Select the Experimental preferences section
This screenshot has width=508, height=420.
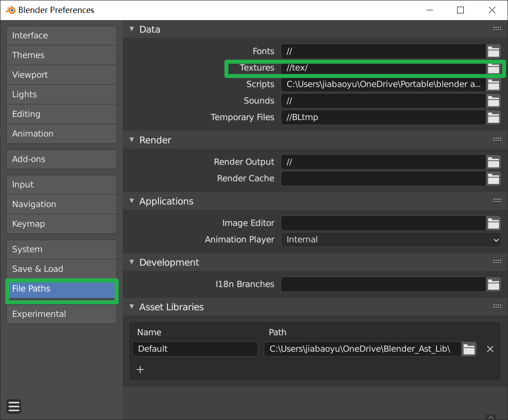coord(62,314)
